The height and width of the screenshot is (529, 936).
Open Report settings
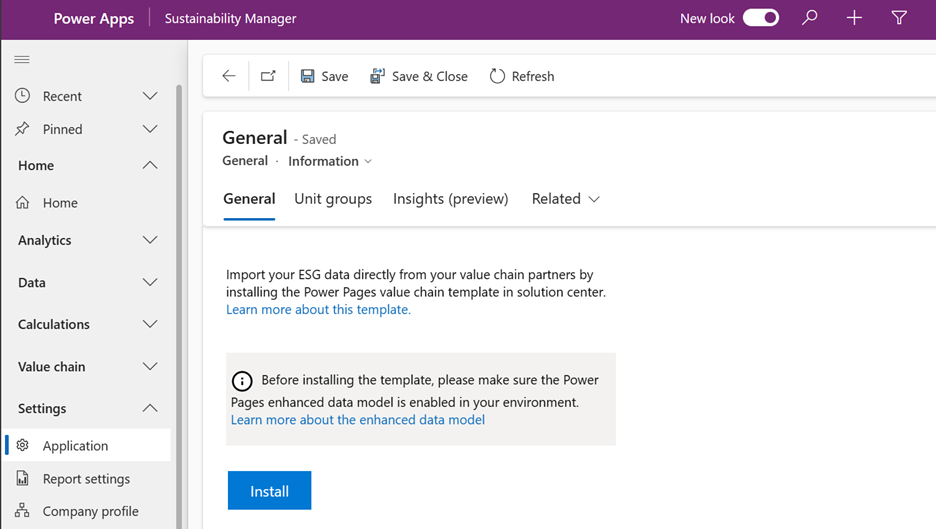tap(87, 479)
